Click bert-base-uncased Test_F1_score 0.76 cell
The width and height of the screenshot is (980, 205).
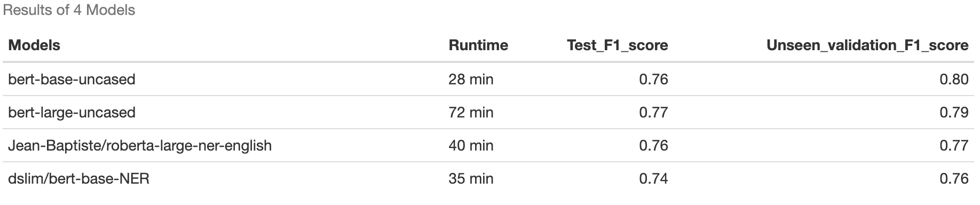[x=653, y=80]
